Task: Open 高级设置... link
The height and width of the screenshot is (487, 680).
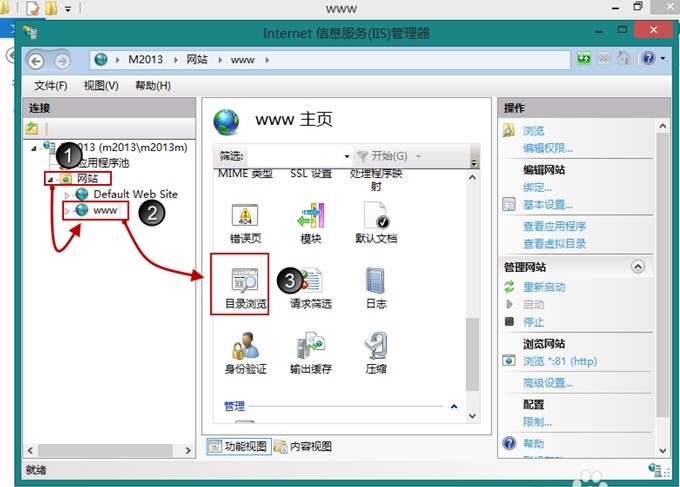Action: click(548, 383)
